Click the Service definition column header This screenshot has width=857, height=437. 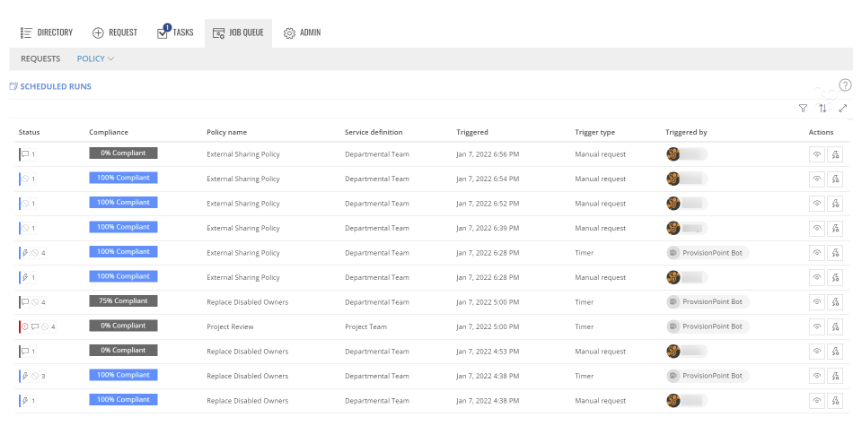click(373, 132)
